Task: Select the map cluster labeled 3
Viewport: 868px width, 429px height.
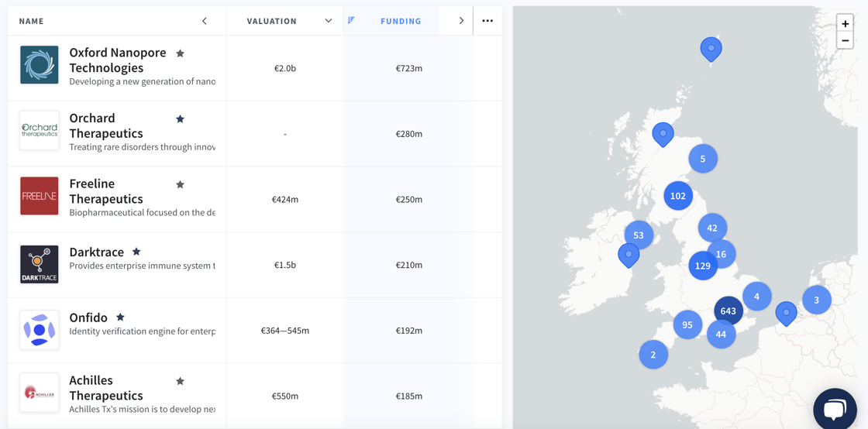Action: (x=817, y=300)
